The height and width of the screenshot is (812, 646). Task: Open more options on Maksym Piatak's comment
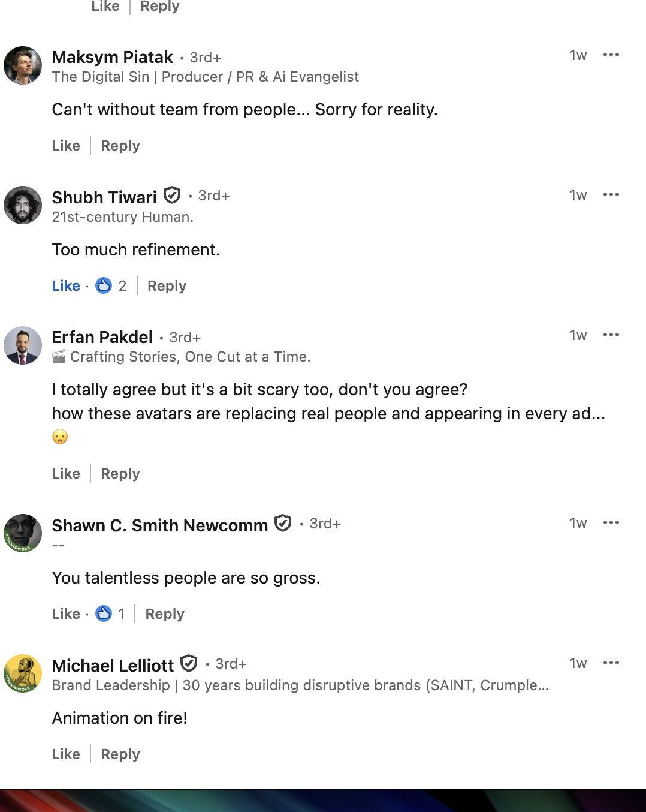click(x=611, y=55)
